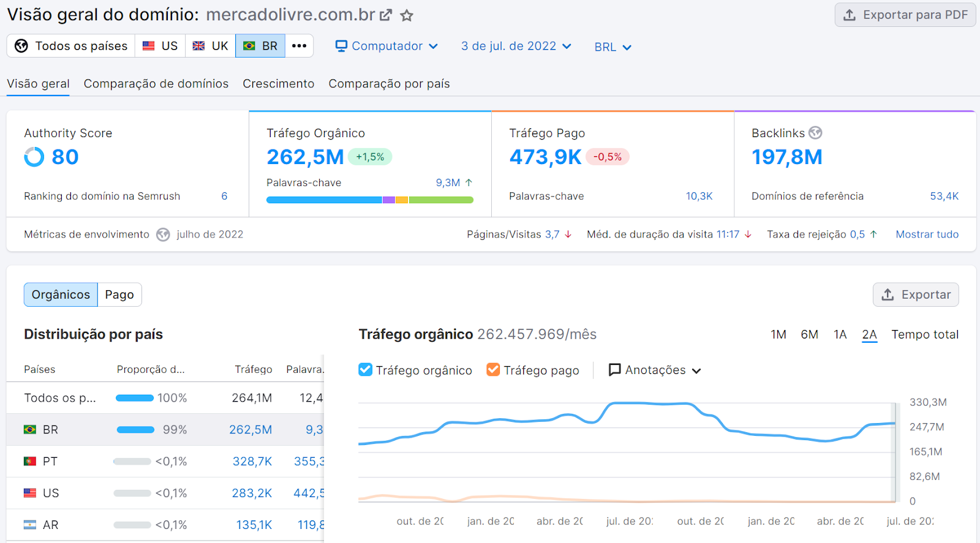Click BR 99% proportion bar
980x543 pixels.
[x=135, y=430]
